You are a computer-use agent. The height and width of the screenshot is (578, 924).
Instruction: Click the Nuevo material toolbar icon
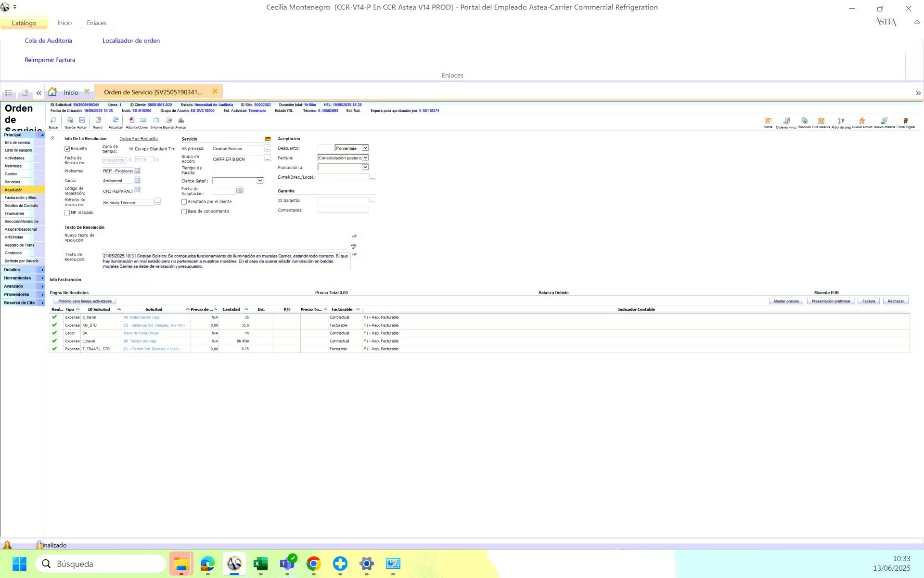884,121
